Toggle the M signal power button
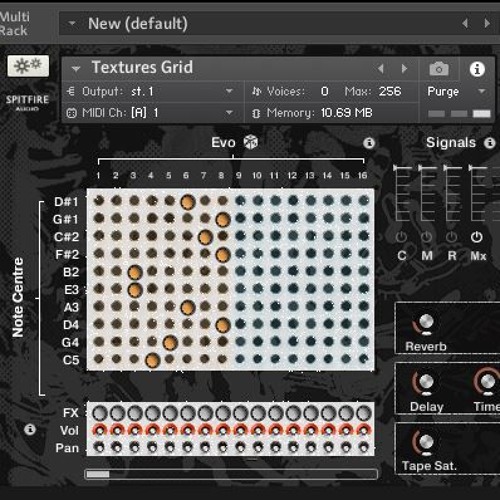Viewport: 500px width, 500px height. tap(426, 237)
